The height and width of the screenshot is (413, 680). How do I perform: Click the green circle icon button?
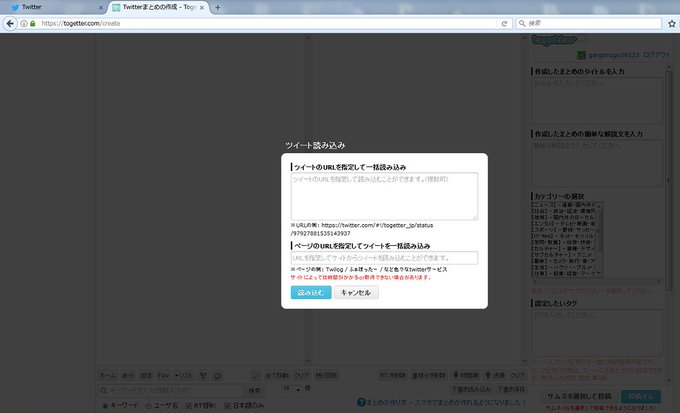217,375
